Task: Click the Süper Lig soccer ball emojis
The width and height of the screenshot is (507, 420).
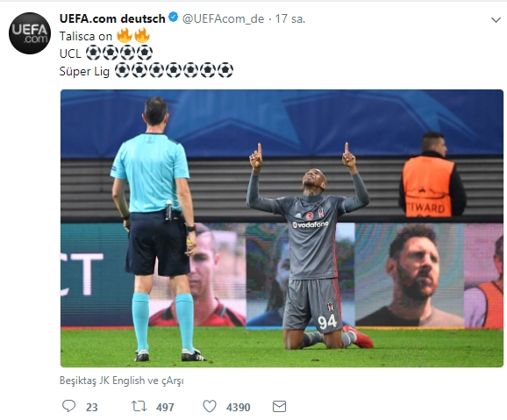Action: pyautogui.click(x=174, y=70)
